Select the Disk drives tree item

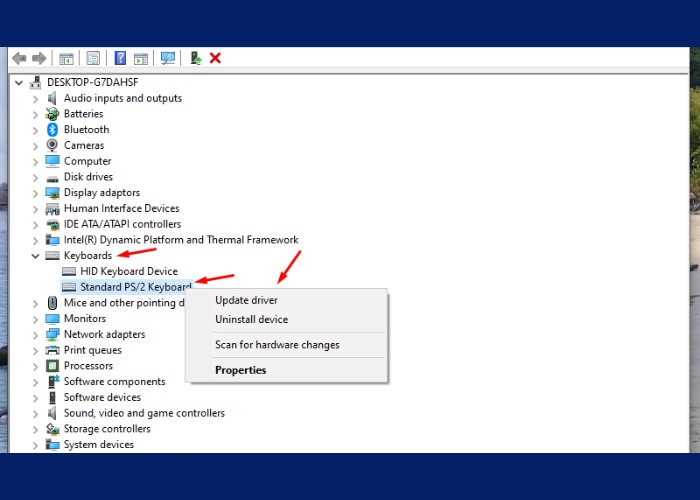click(x=88, y=177)
